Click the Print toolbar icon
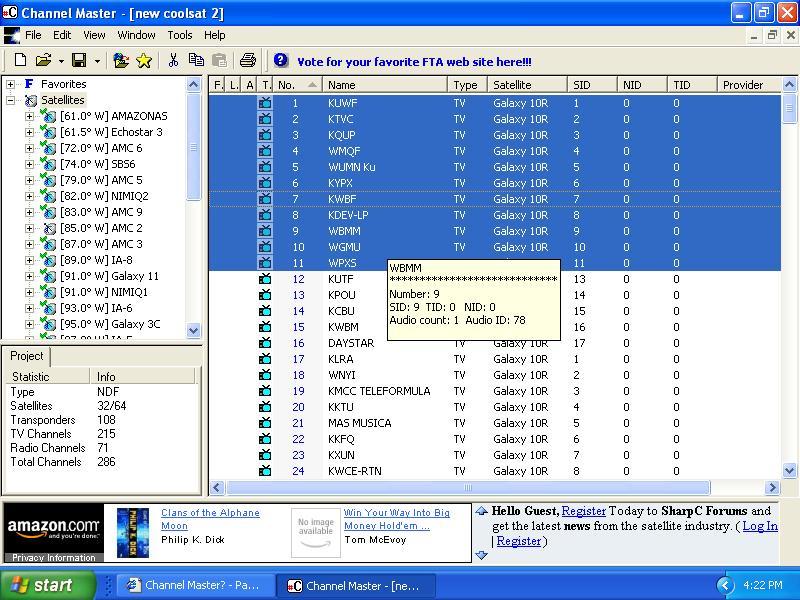Viewport: 800px width, 600px height. (x=248, y=60)
